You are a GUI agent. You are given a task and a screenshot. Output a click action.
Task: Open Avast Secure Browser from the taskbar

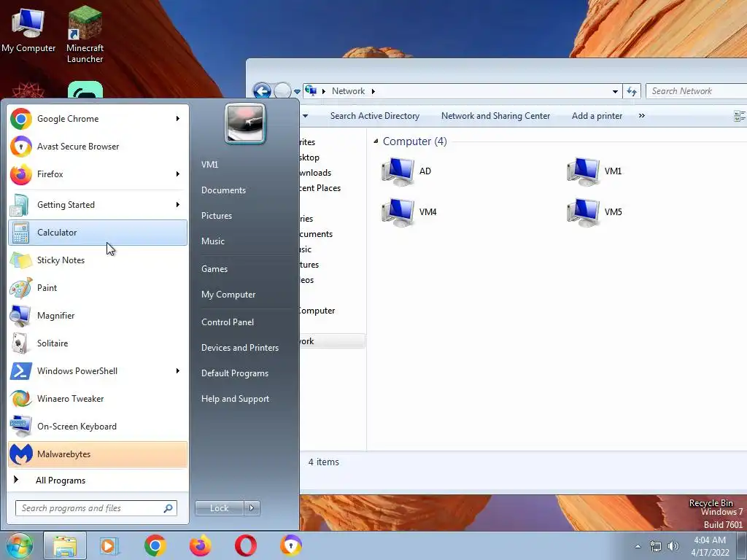pos(290,545)
